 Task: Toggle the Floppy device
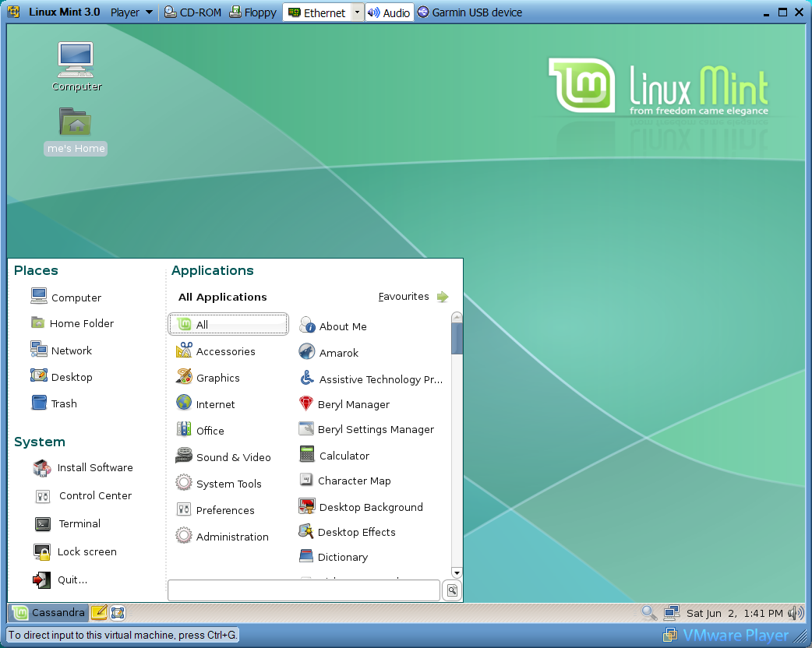pyautogui.click(x=253, y=12)
